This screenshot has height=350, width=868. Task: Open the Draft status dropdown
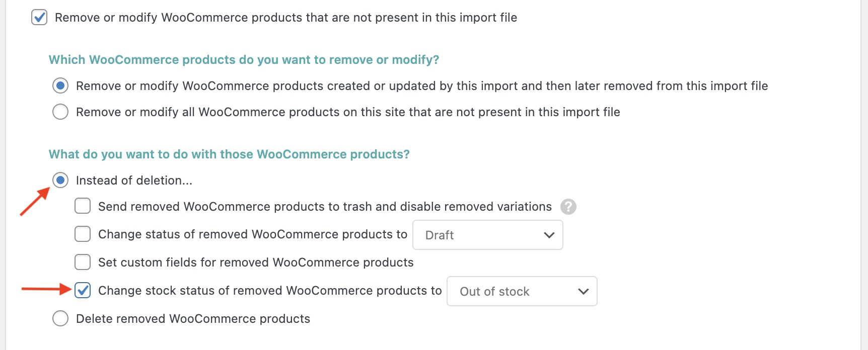[x=487, y=235]
